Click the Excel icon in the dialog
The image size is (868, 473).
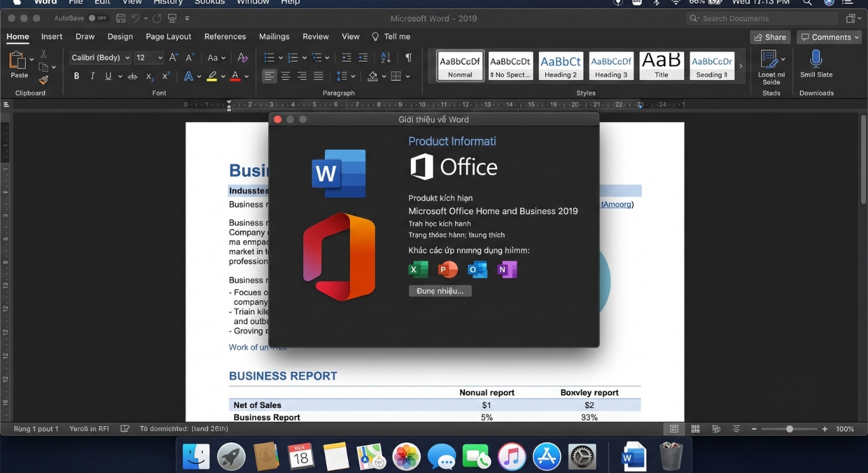418,270
